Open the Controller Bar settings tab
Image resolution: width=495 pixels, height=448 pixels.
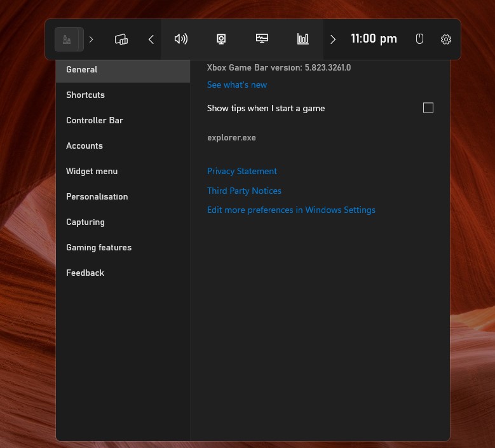(x=123, y=120)
